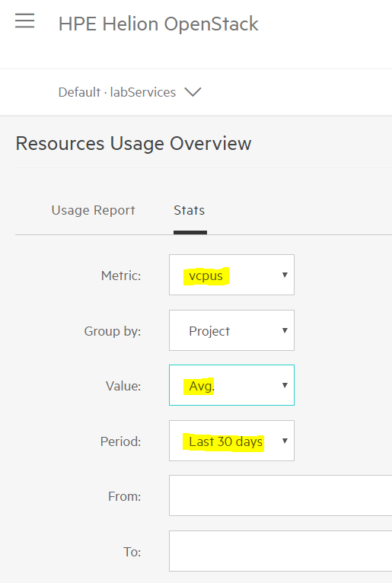Click the Metric dropdown arrow
Screen dimensions: 392x583
pyautogui.click(x=285, y=275)
